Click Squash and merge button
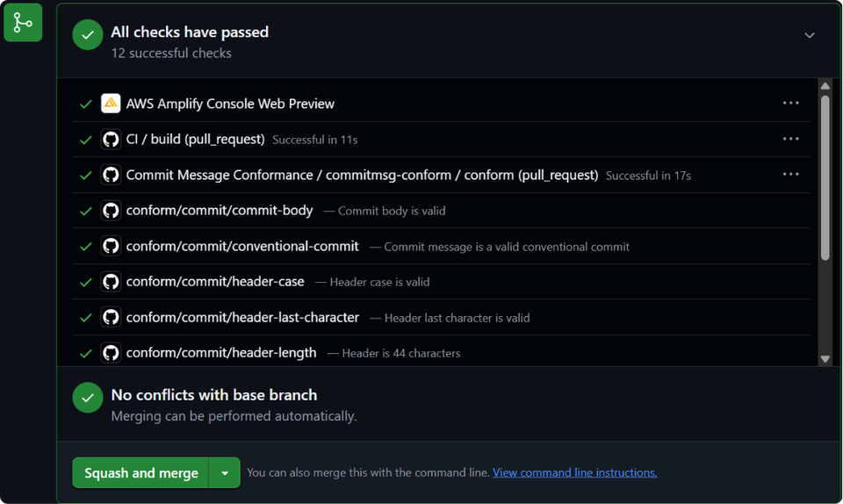The width and height of the screenshot is (843, 504). [140, 473]
